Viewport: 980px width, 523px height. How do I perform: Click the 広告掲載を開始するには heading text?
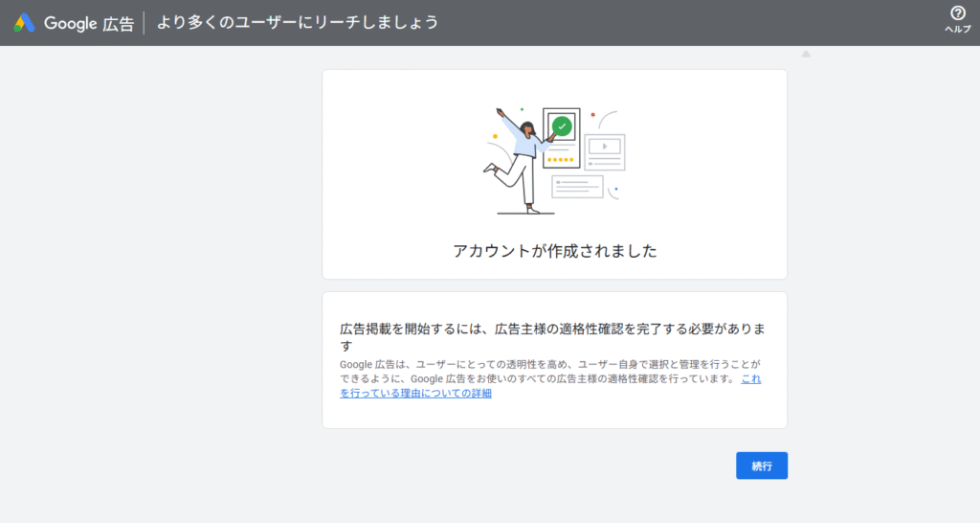[553, 337]
